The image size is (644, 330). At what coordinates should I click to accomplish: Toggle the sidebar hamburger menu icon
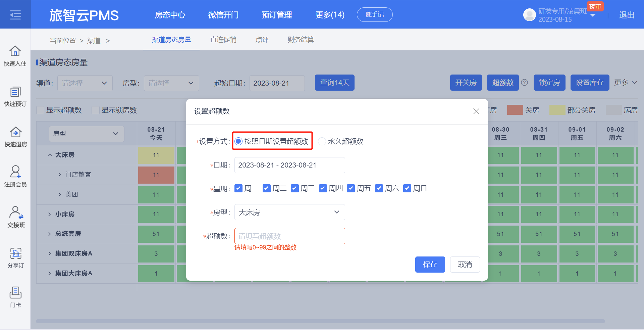click(15, 15)
